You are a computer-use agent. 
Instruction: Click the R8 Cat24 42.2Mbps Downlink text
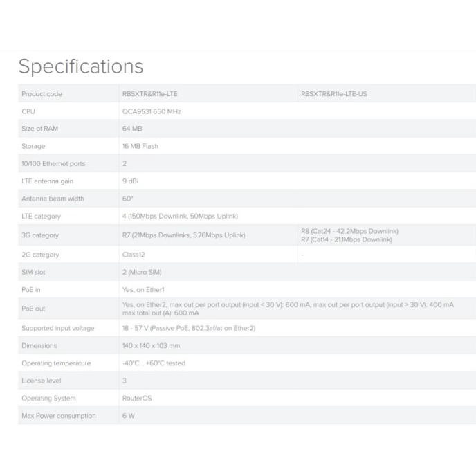[350, 231]
